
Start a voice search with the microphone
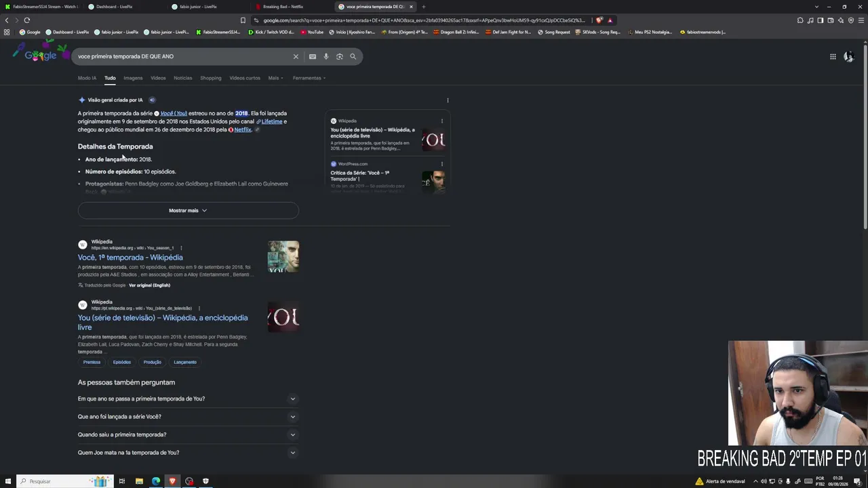click(326, 56)
